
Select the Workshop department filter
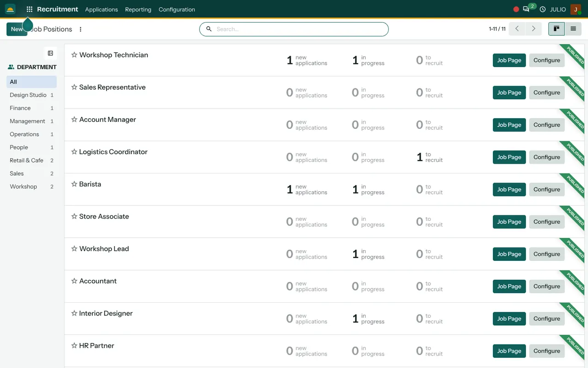click(x=32, y=186)
